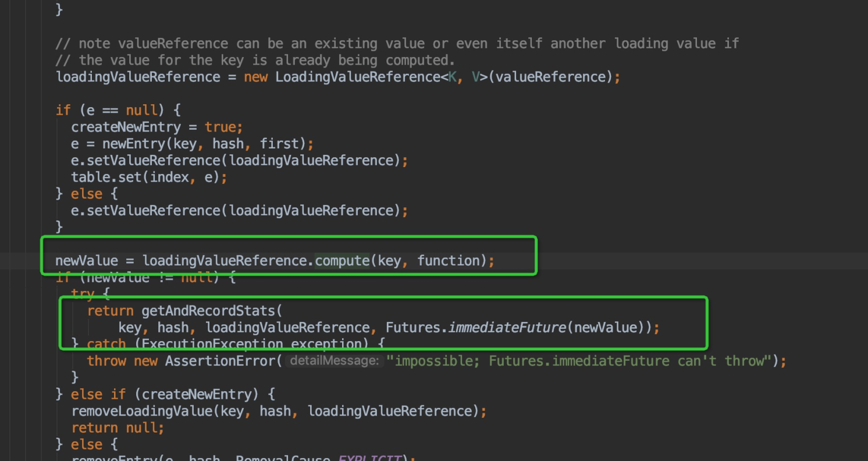The width and height of the screenshot is (868, 461).
Task: Click the "createNewEntry = true" variable name
Action: point(126,127)
